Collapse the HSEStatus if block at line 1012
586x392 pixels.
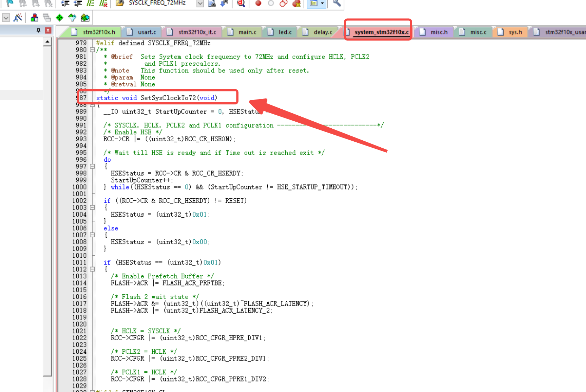tap(92, 269)
